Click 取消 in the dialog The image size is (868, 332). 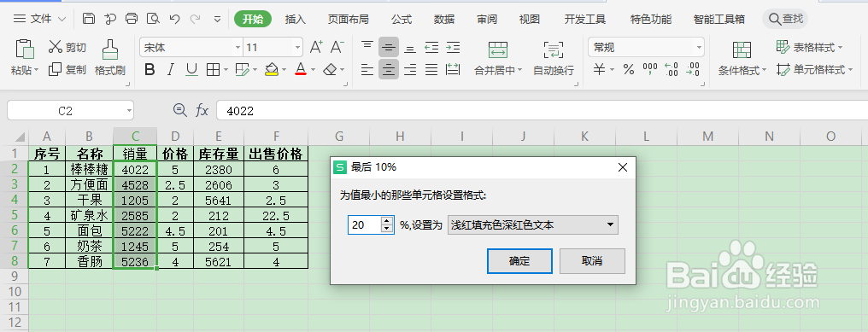tap(592, 261)
